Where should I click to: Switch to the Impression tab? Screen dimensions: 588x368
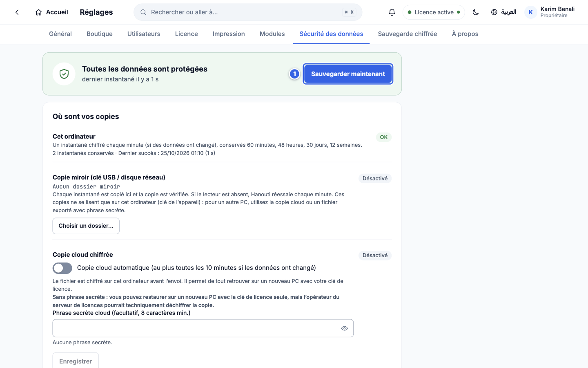[x=229, y=34]
